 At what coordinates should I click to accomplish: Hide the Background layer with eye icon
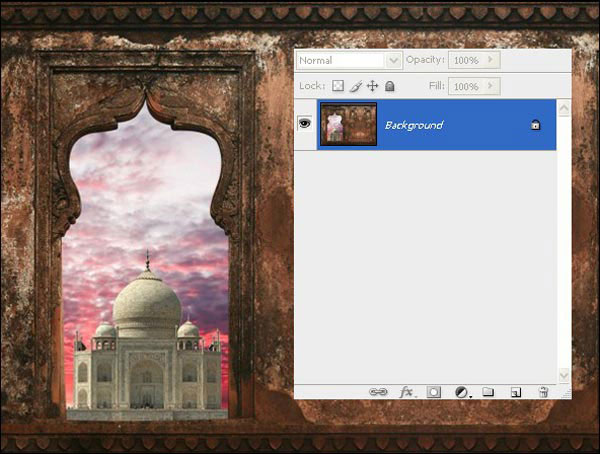[305, 124]
